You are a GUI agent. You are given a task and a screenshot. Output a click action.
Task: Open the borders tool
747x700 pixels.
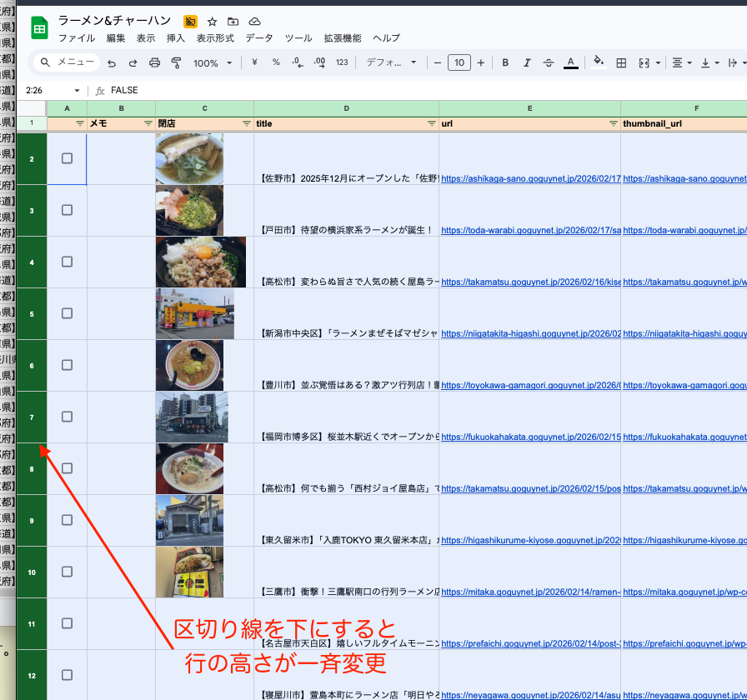(x=621, y=62)
